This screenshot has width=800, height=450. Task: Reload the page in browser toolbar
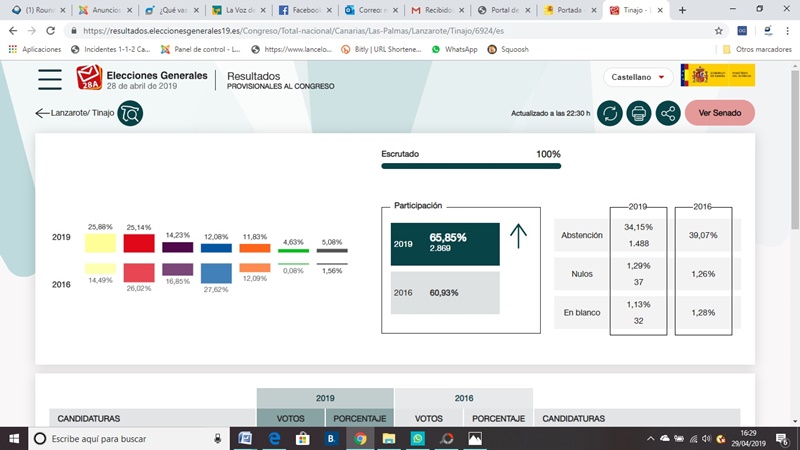[54, 30]
